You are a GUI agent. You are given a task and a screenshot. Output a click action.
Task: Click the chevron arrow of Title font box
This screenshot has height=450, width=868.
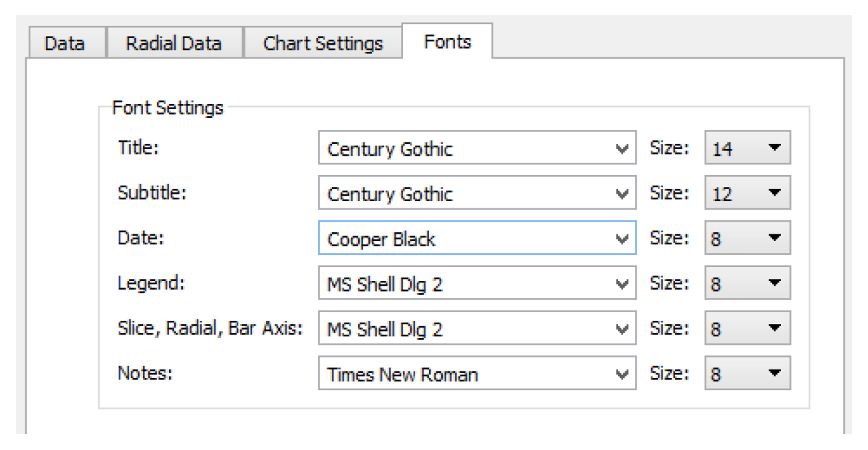[623, 148]
